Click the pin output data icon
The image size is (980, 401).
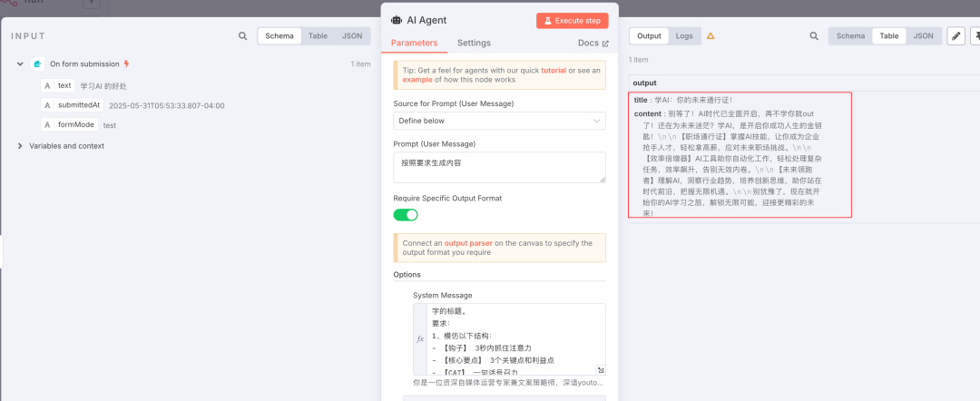tap(975, 36)
